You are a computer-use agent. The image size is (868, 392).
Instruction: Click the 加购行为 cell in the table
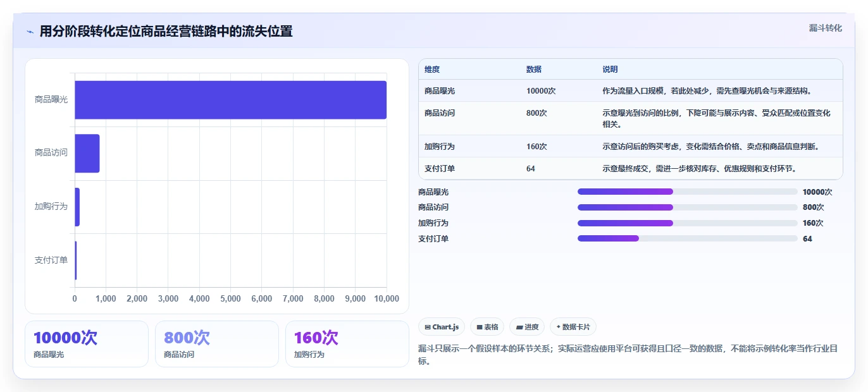[440, 147]
